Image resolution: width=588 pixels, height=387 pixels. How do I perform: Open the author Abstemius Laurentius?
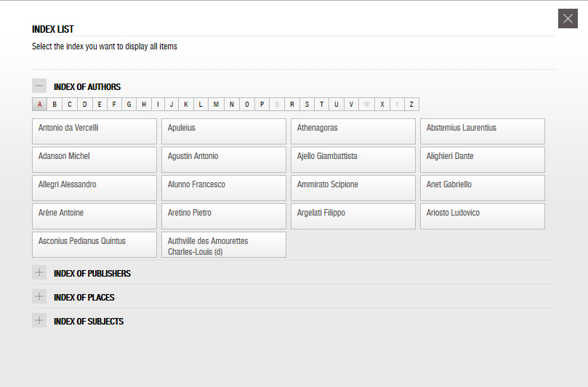point(483,131)
